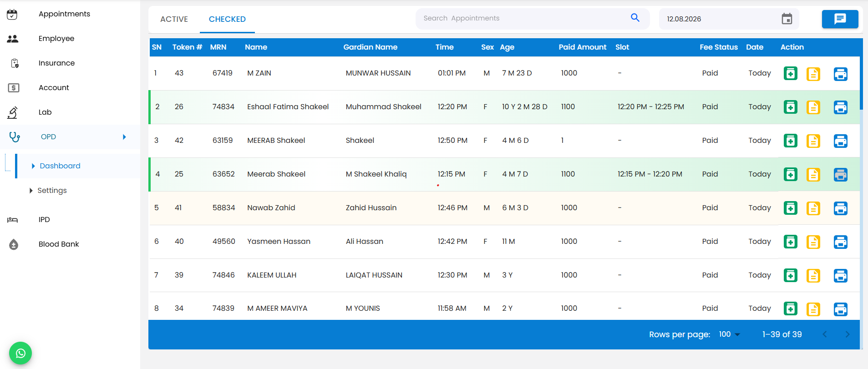Select the CHECKED tab
Viewport: 868px width, 369px height.
pyautogui.click(x=227, y=19)
